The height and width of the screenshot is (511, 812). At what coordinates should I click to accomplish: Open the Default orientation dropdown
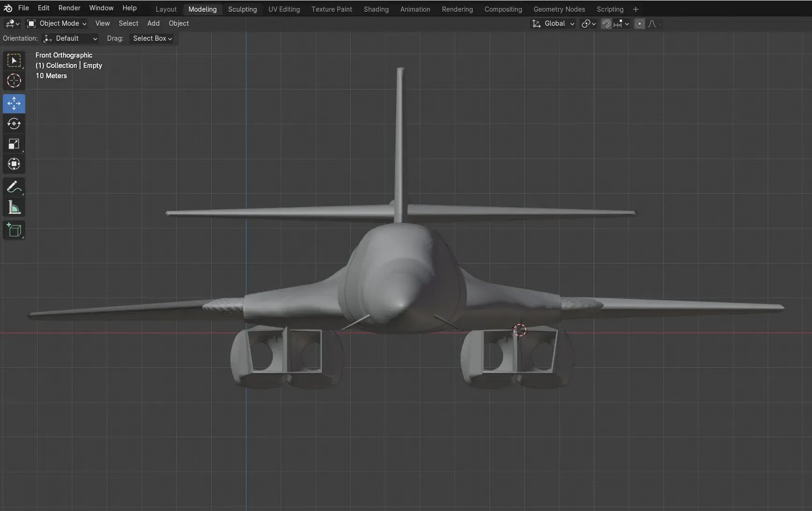pos(70,38)
